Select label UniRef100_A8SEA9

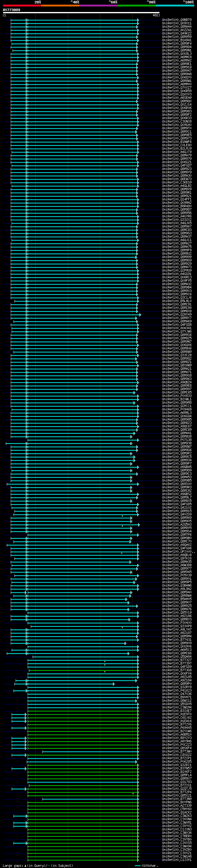pos(177,98)
